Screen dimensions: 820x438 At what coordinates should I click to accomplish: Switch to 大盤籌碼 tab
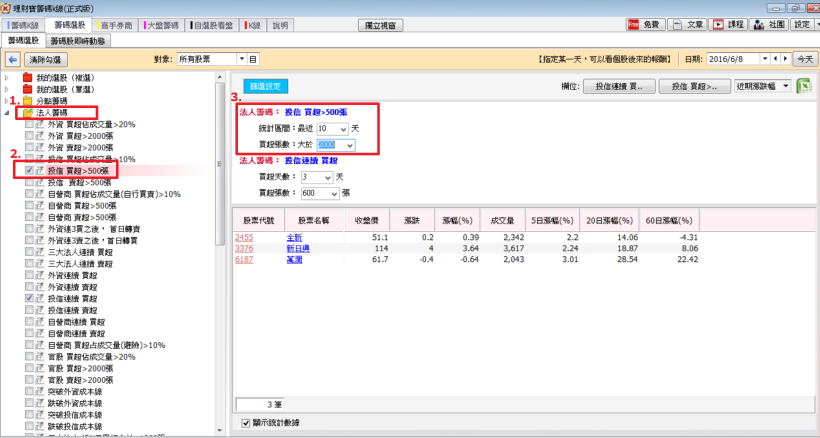pos(161,25)
